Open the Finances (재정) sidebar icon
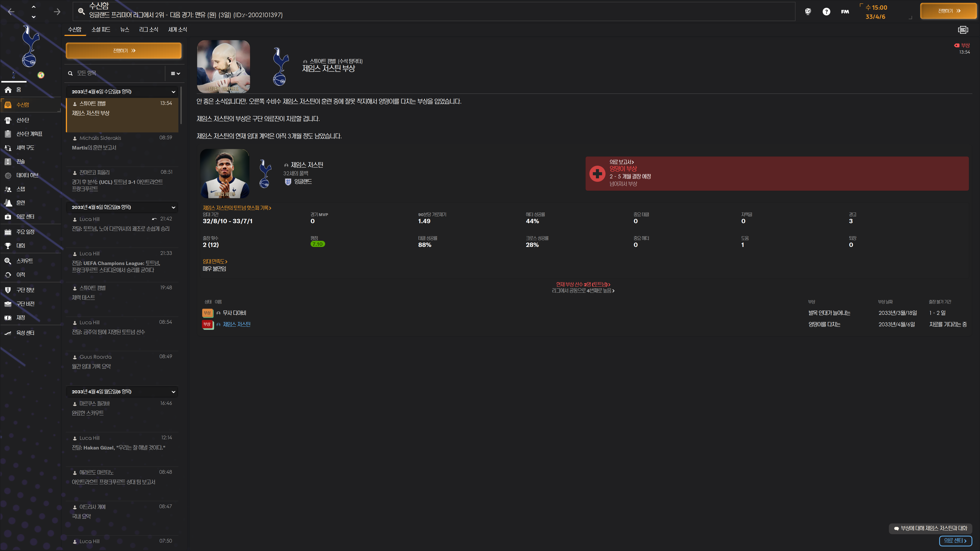The image size is (980, 551). tap(8, 318)
